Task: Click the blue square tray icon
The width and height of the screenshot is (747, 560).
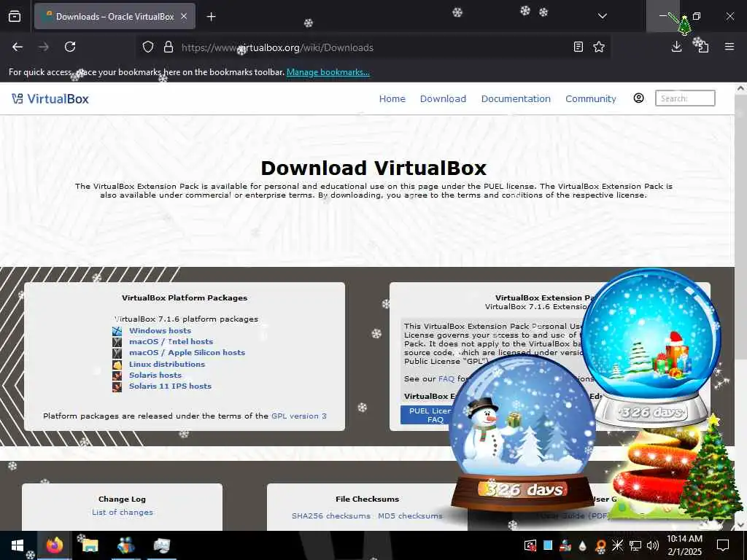Action: click(x=548, y=545)
